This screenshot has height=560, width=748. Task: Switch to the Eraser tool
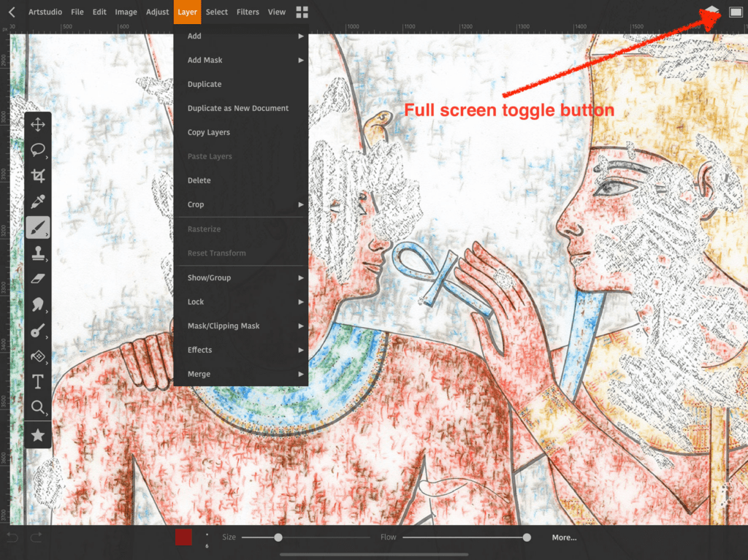click(38, 278)
